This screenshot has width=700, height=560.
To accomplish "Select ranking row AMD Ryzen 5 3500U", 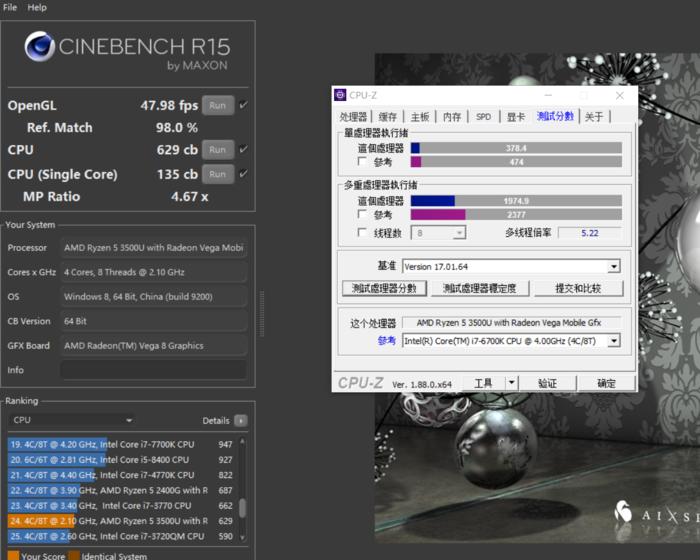I will [x=121, y=521].
